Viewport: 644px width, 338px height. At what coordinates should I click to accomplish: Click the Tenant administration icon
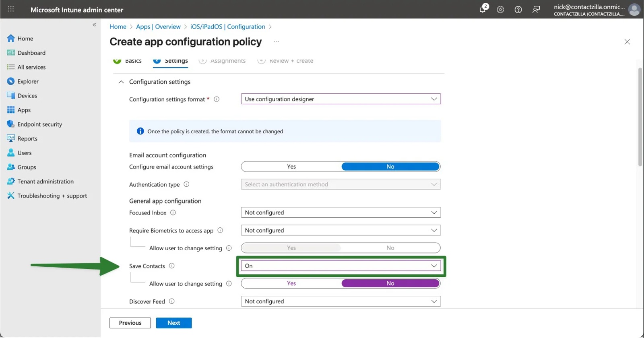pos(11,181)
